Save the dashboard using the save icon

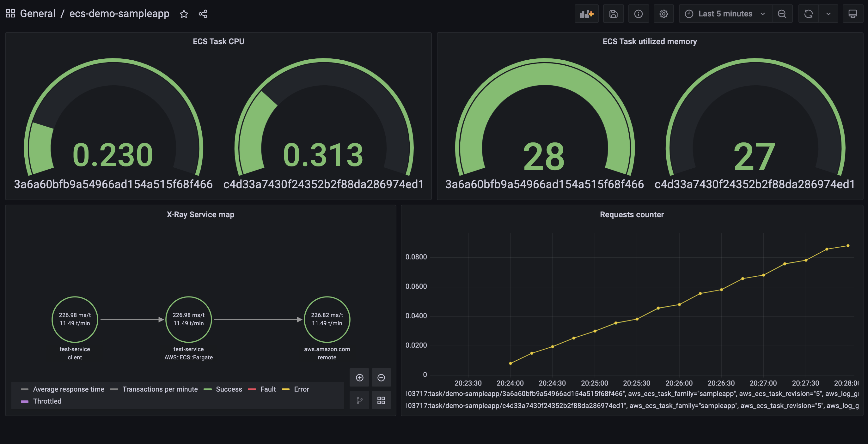tap(613, 14)
